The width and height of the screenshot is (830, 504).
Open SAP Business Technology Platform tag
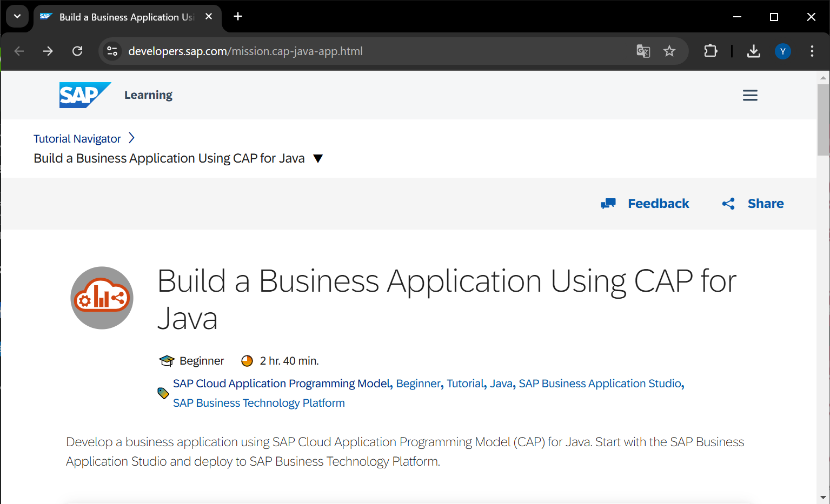point(259,403)
